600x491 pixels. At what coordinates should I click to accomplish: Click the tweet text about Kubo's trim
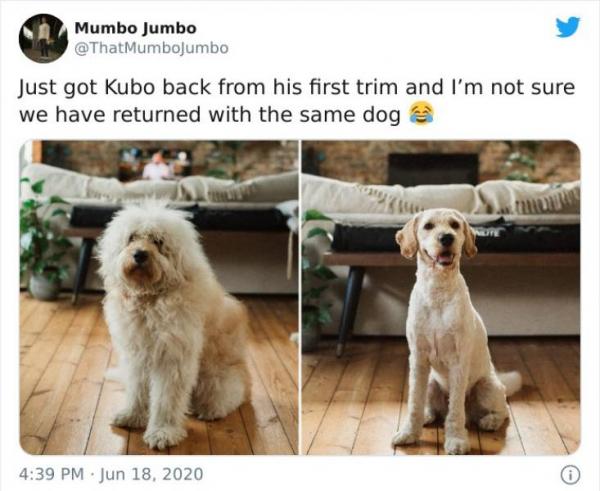(297, 101)
